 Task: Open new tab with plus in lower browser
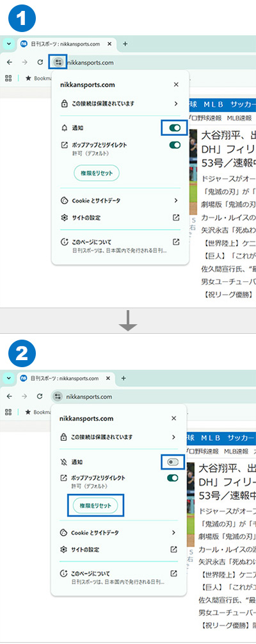coord(124,378)
